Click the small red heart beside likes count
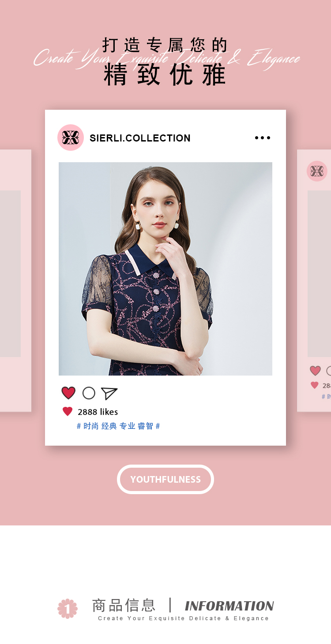The width and height of the screenshot is (331, 644). click(68, 412)
